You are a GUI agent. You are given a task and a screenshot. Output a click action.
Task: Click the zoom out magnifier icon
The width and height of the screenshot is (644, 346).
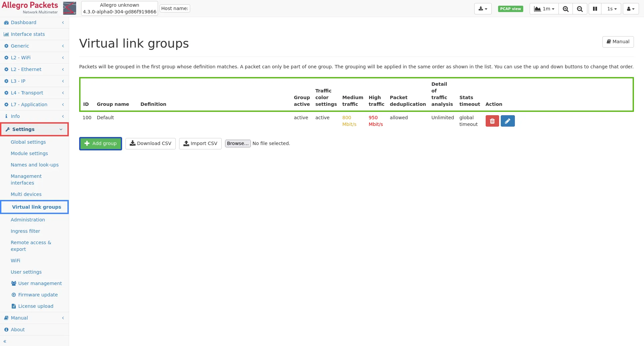[580, 9]
